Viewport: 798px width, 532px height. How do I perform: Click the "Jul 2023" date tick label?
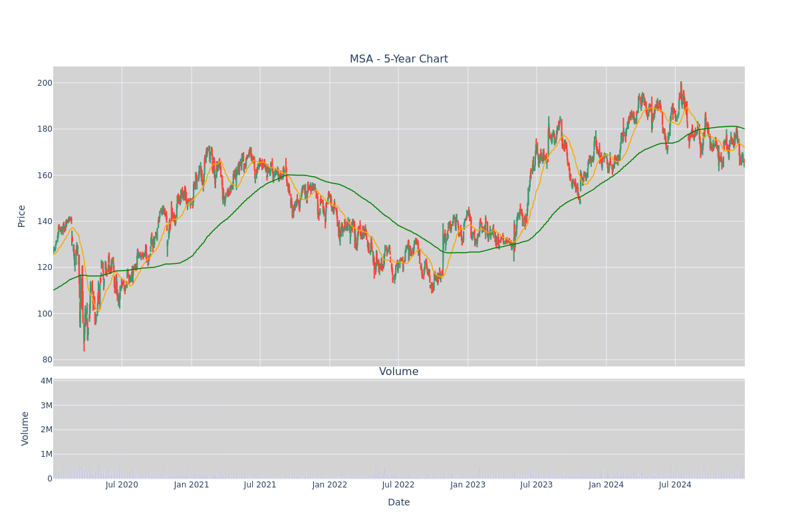point(537,485)
